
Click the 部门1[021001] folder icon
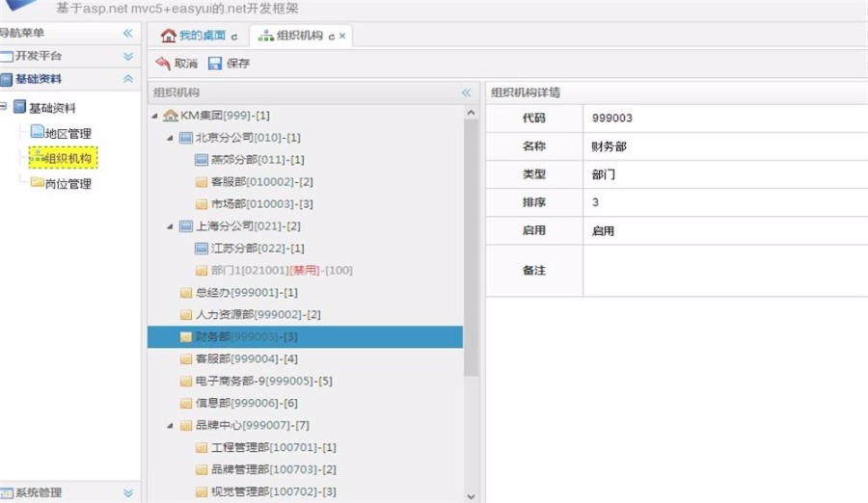(202, 271)
